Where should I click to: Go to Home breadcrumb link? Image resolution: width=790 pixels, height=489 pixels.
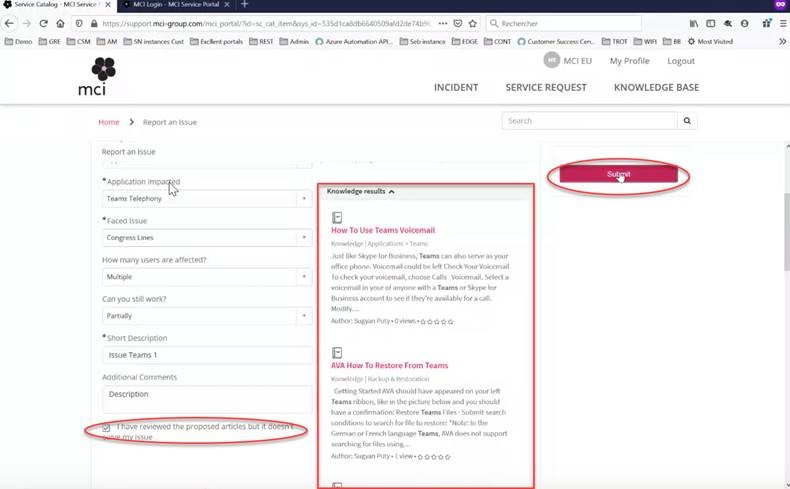coord(109,122)
